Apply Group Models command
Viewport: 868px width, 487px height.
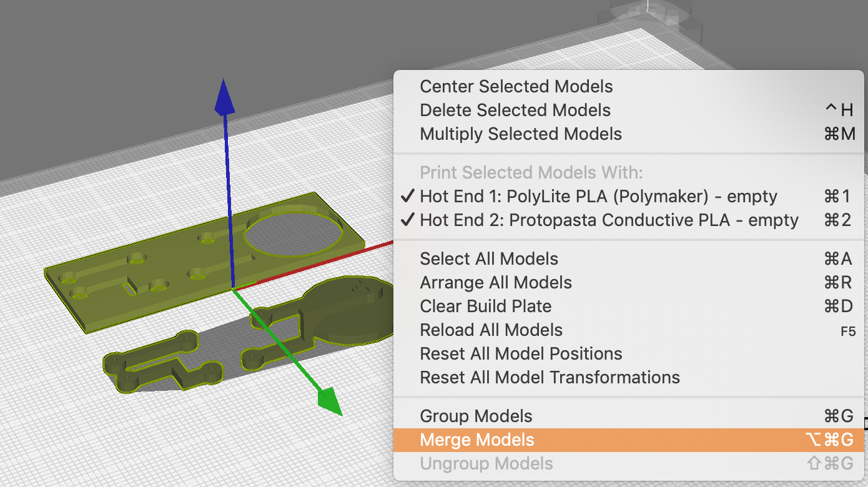click(x=476, y=416)
